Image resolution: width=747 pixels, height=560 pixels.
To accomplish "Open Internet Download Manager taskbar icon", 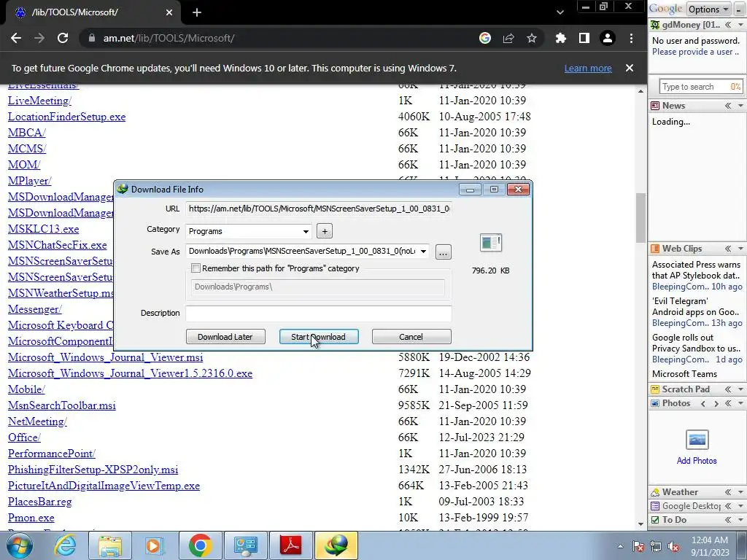I will pos(336,545).
